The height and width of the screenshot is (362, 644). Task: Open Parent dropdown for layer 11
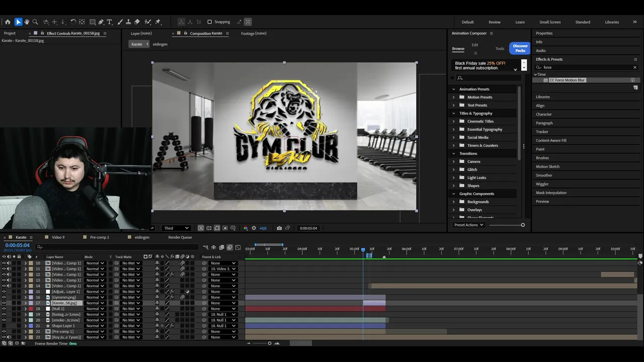(x=223, y=269)
